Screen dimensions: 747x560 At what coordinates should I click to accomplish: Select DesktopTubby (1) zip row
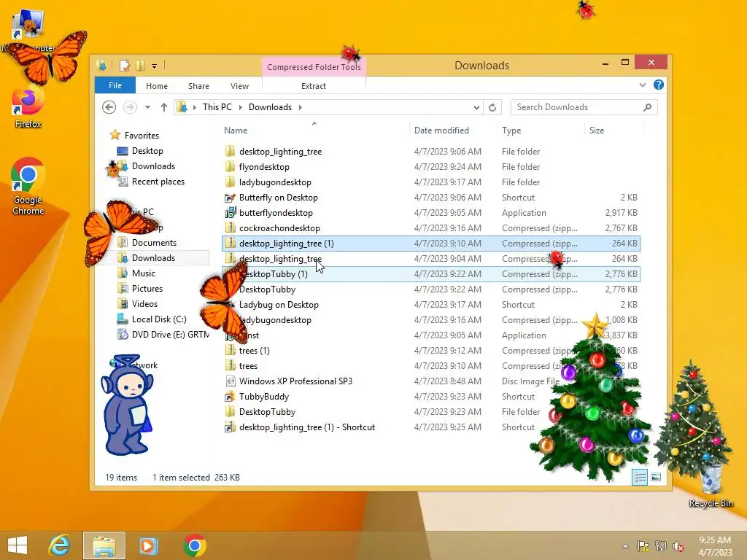point(431,274)
